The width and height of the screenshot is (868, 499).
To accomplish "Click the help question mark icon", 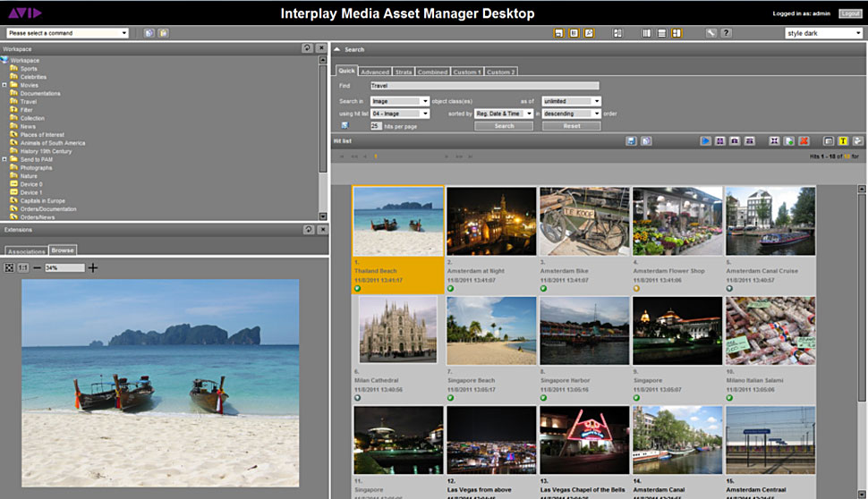I will 727,33.
